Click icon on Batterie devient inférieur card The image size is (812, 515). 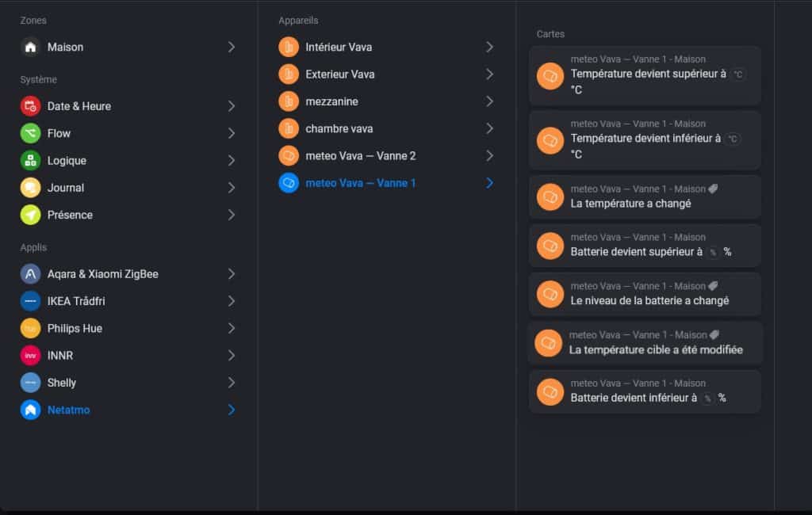(550, 391)
